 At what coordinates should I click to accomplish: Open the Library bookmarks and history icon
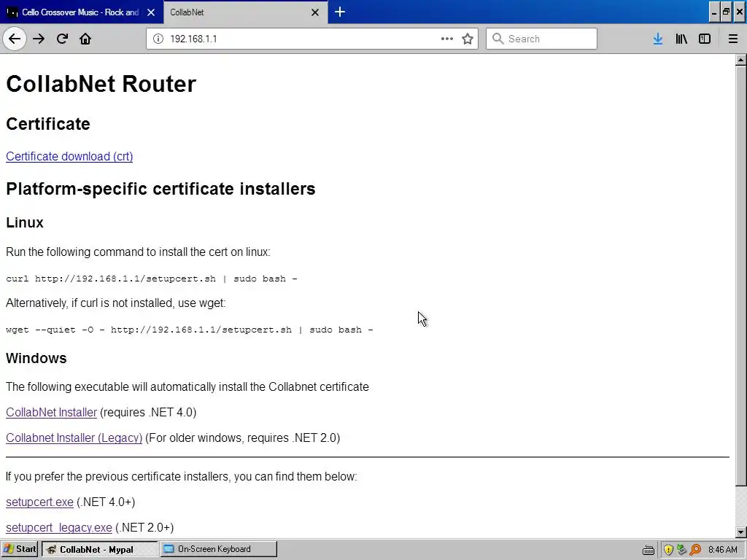click(x=681, y=39)
